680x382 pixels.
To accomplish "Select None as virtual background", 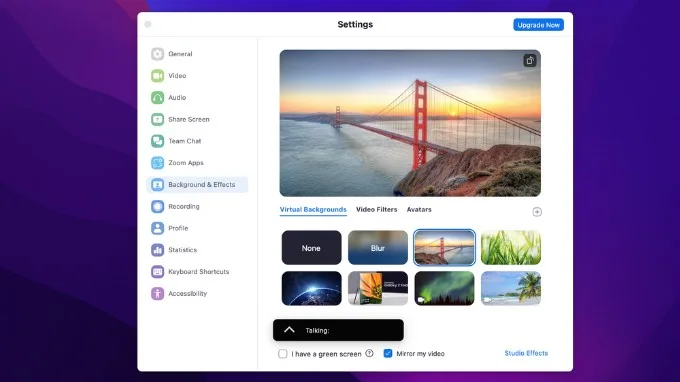I will pyautogui.click(x=311, y=248).
